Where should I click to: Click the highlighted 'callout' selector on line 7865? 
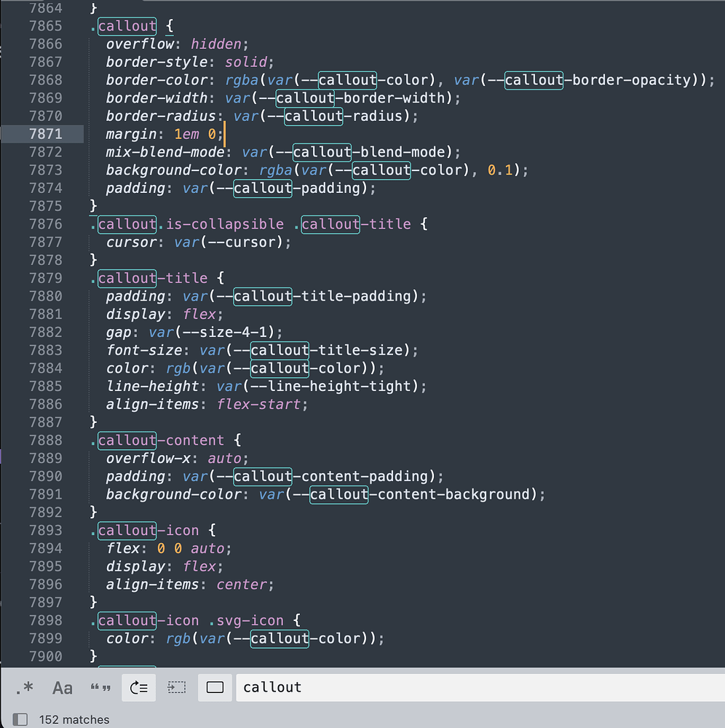[x=127, y=25]
